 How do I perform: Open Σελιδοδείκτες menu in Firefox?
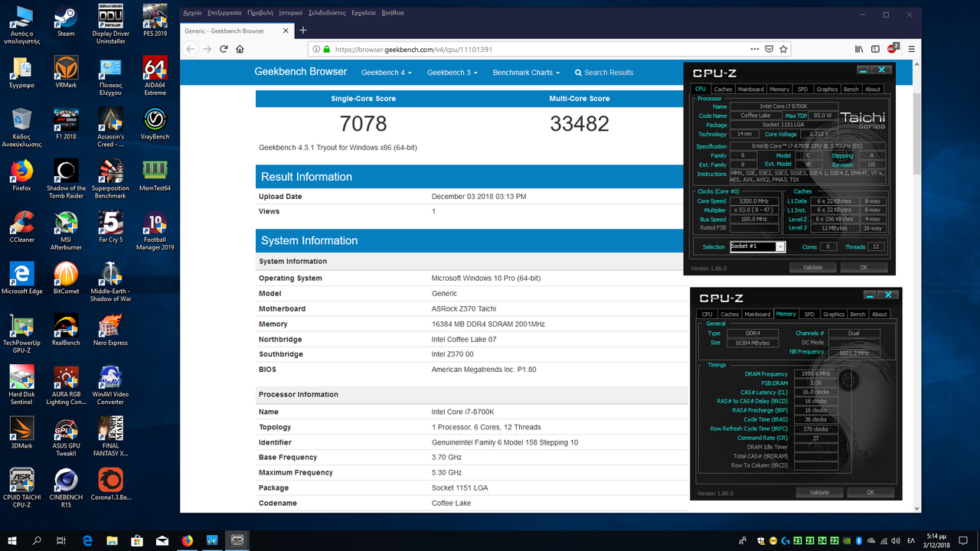[328, 13]
